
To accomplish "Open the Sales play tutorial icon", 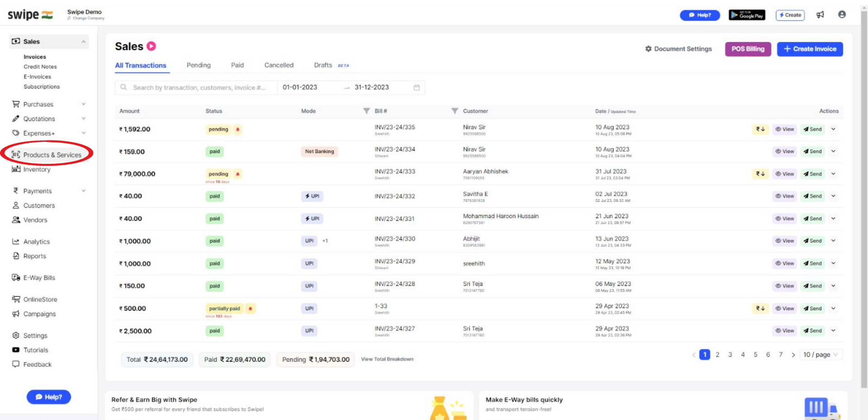I will 152,46.
